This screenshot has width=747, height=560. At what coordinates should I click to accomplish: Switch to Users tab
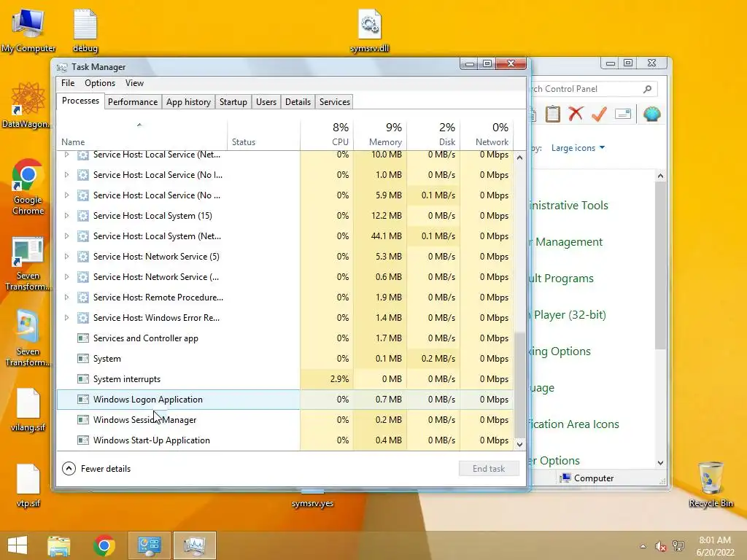point(266,102)
